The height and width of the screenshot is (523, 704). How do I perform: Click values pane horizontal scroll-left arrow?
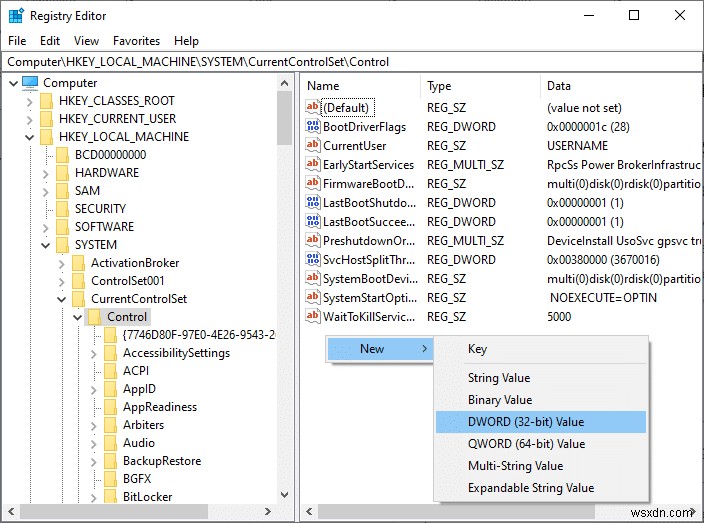309,511
